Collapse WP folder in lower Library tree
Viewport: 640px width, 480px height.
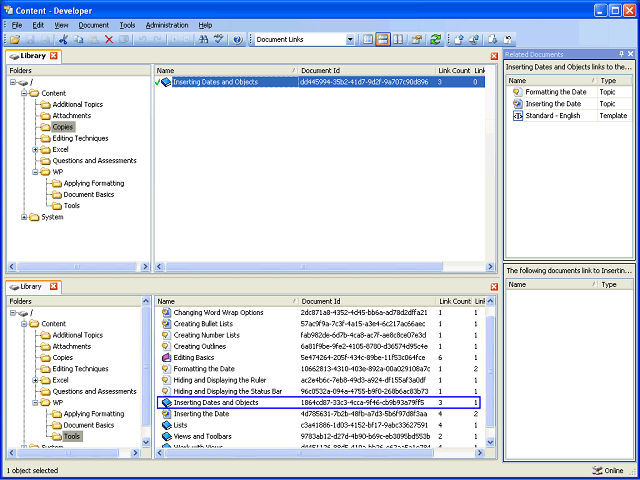(x=35, y=403)
